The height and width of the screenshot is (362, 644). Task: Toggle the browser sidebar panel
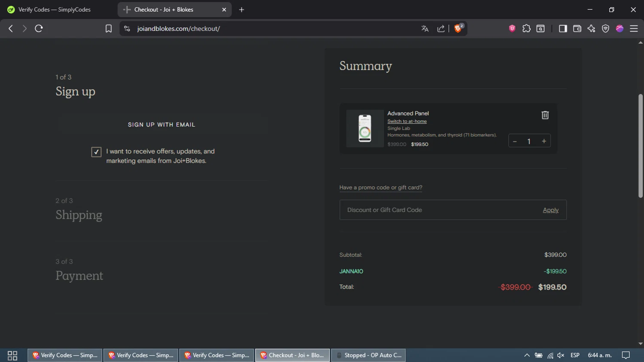point(563,28)
